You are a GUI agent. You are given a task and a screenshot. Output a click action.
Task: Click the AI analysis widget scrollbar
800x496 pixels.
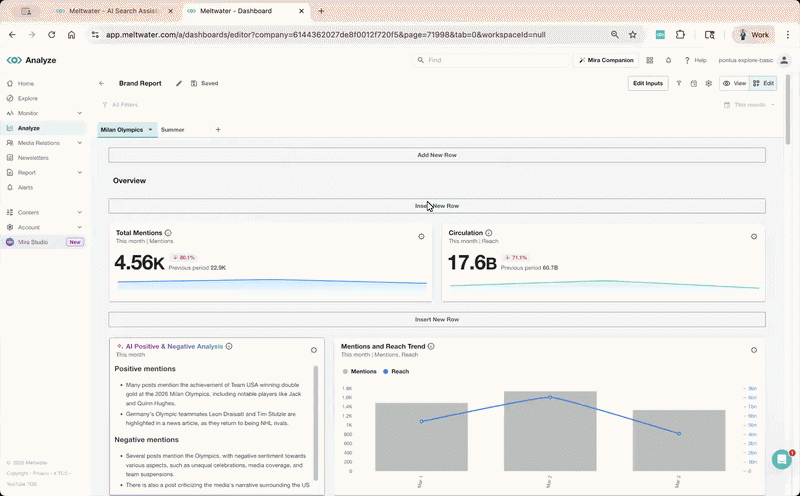(x=316, y=423)
